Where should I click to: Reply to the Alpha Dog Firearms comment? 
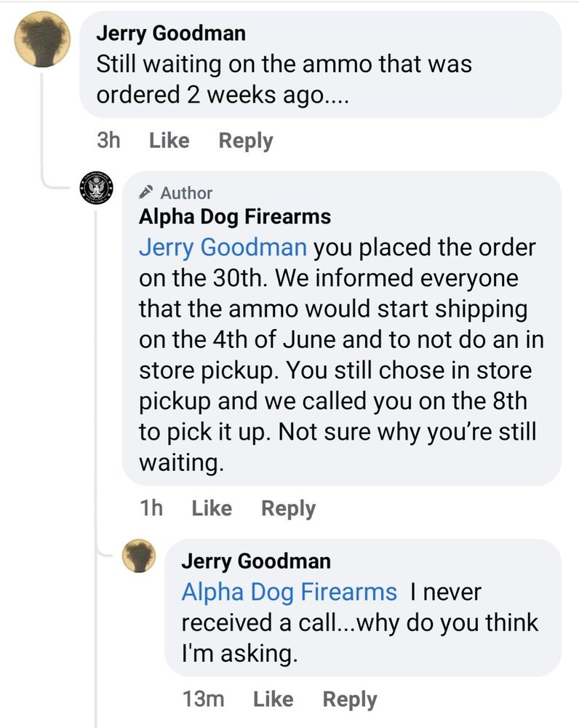pos(288,508)
